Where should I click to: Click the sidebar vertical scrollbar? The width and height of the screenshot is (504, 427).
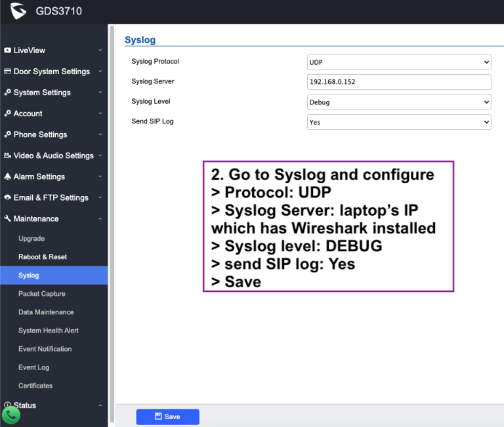pyautogui.click(x=112, y=197)
